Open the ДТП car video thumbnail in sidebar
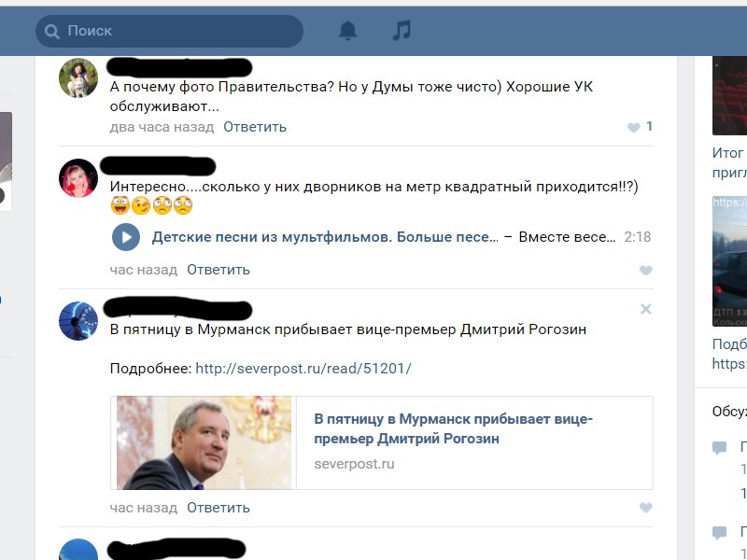747x560 pixels. tap(729, 261)
